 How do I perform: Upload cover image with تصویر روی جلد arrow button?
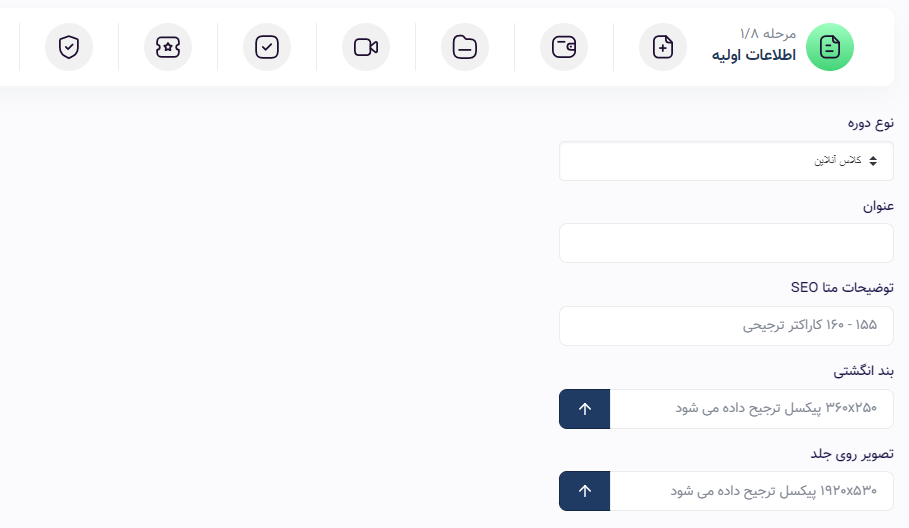tap(584, 491)
